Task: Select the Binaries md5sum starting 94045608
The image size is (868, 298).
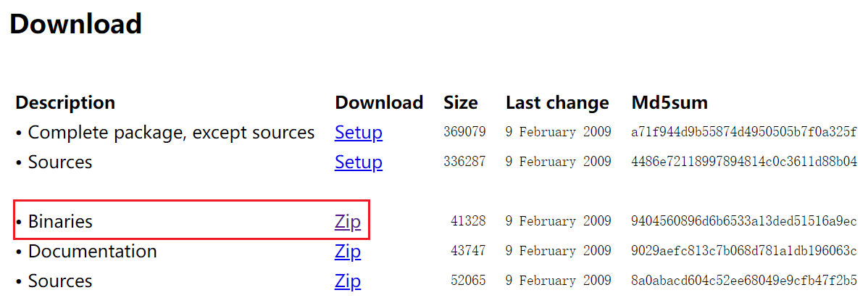Action: point(744,221)
